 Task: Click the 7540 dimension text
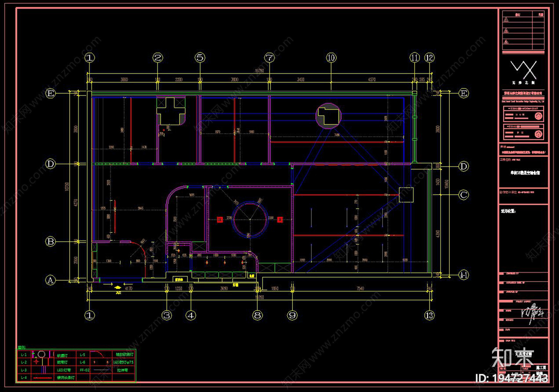(361, 289)
